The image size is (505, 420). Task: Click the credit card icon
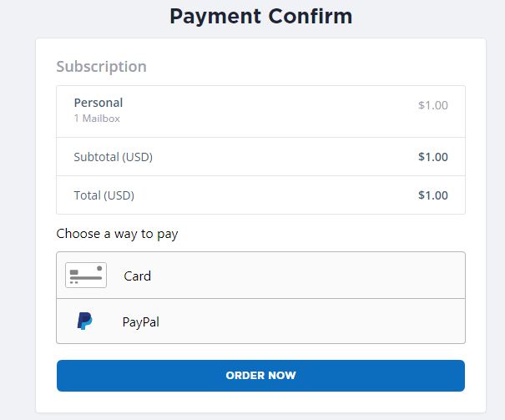click(86, 275)
